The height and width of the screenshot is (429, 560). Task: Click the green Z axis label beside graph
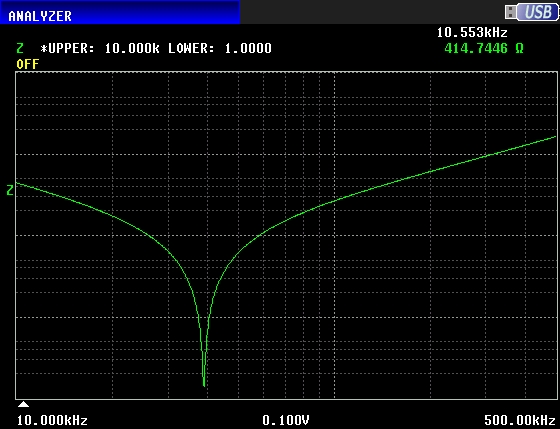[10, 190]
